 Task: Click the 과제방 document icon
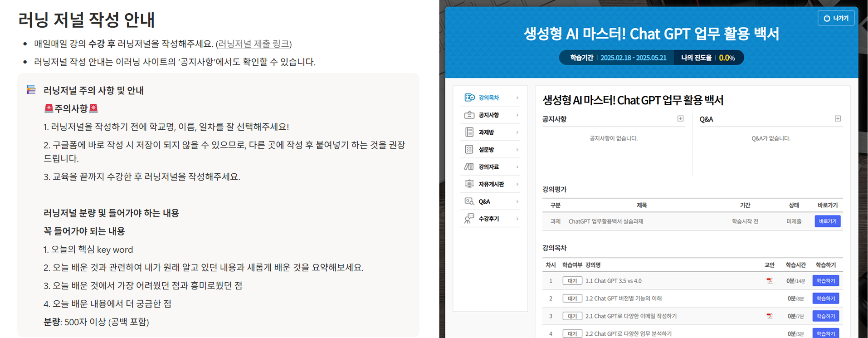click(x=469, y=132)
